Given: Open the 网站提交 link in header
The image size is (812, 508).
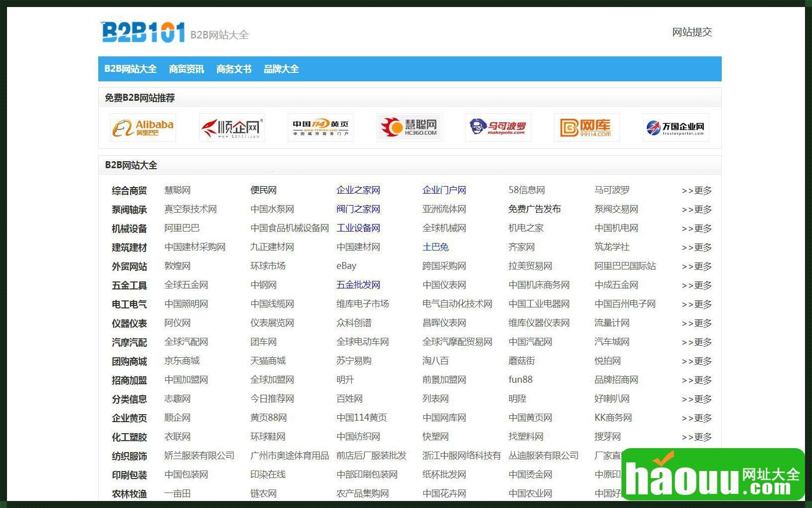Looking at the screenshot, I should click(x=692, y=32).
